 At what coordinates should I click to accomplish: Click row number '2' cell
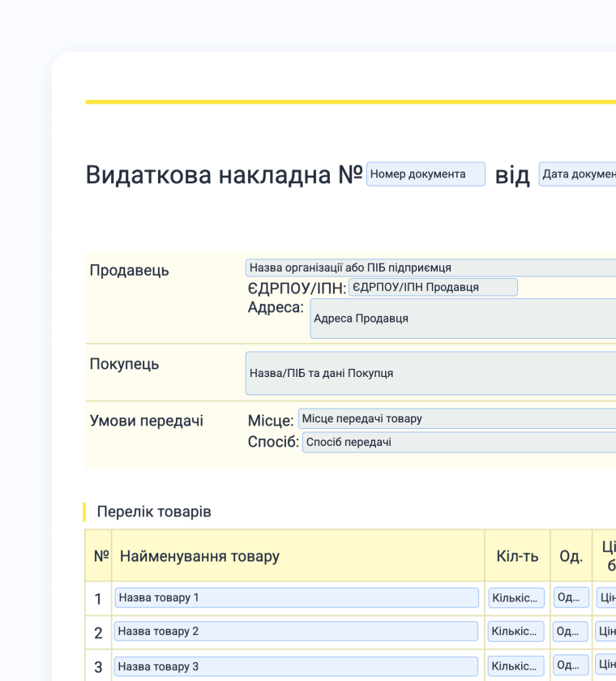(98, 633)
